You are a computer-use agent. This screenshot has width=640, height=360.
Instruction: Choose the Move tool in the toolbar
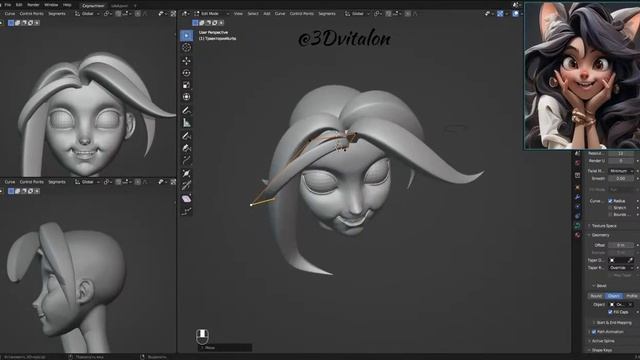click(x=187, y=61)
